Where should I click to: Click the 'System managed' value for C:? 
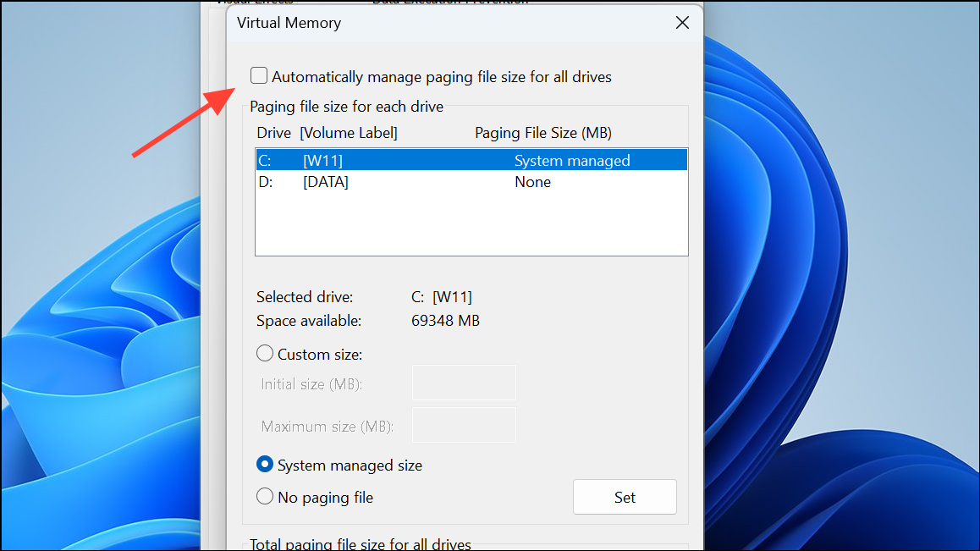click(572, 161)
